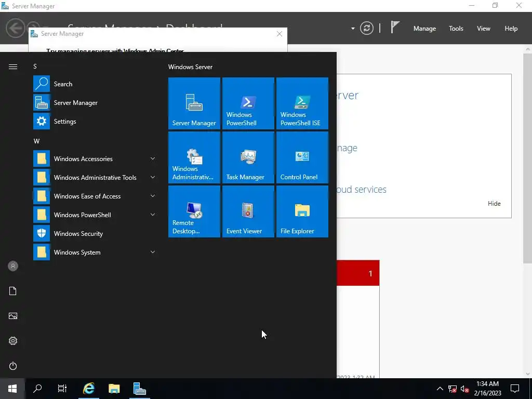Click the W letter header in app list
Image resolution: width=532 pixels, height=399 pixels.
(x=37, y=141)
